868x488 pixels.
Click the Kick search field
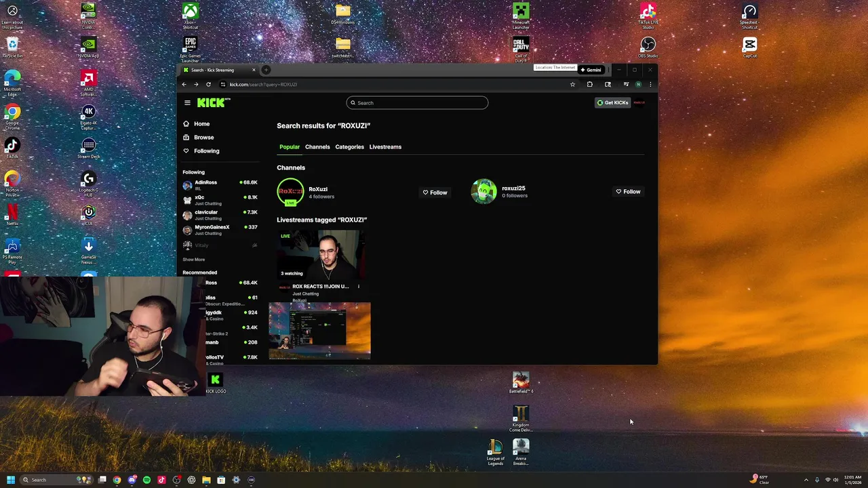(417, 103)
